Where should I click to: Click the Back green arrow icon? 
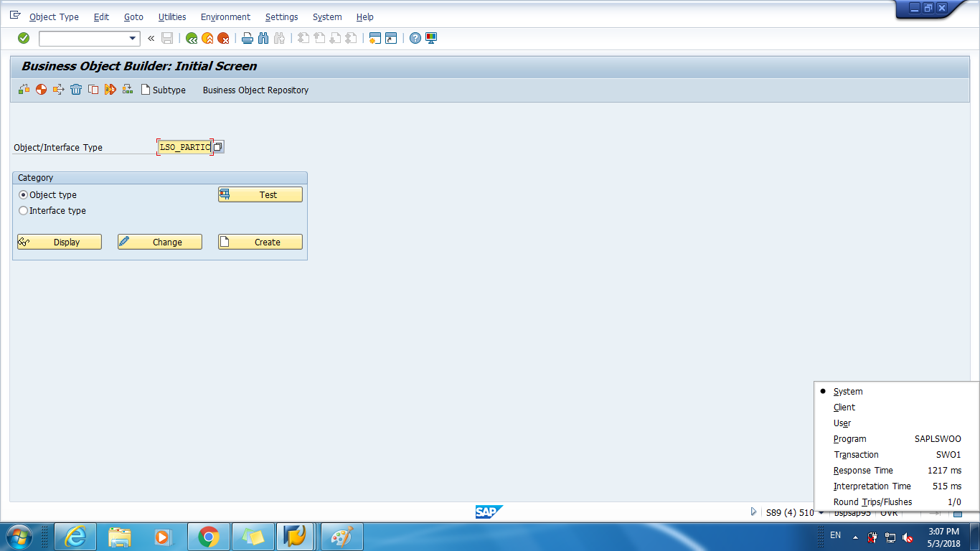(191, 38)
